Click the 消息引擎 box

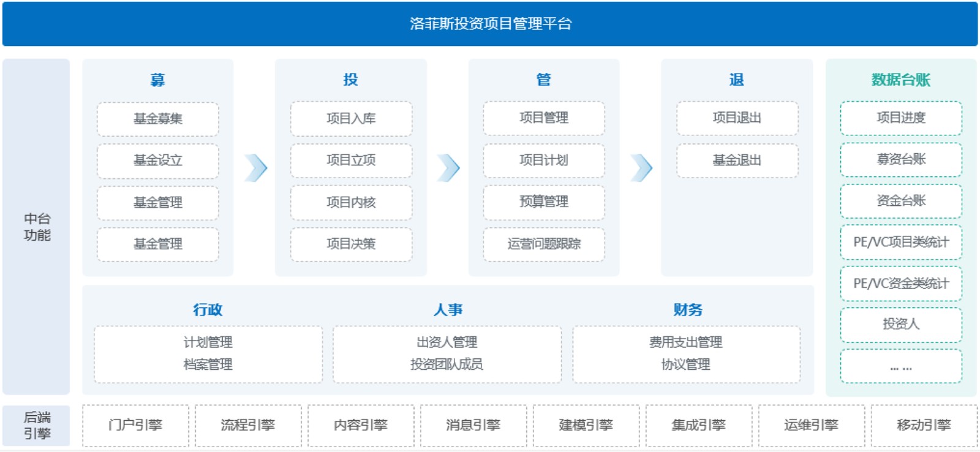[473, 425]
